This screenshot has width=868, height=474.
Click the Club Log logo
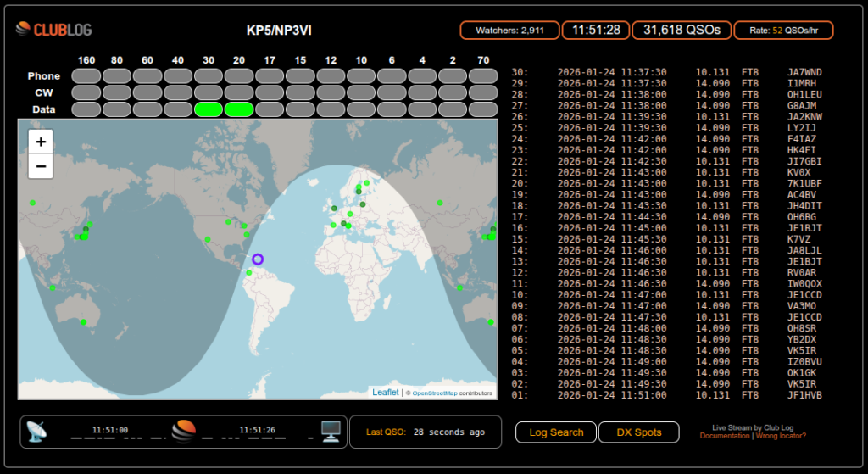pos(53,31)
